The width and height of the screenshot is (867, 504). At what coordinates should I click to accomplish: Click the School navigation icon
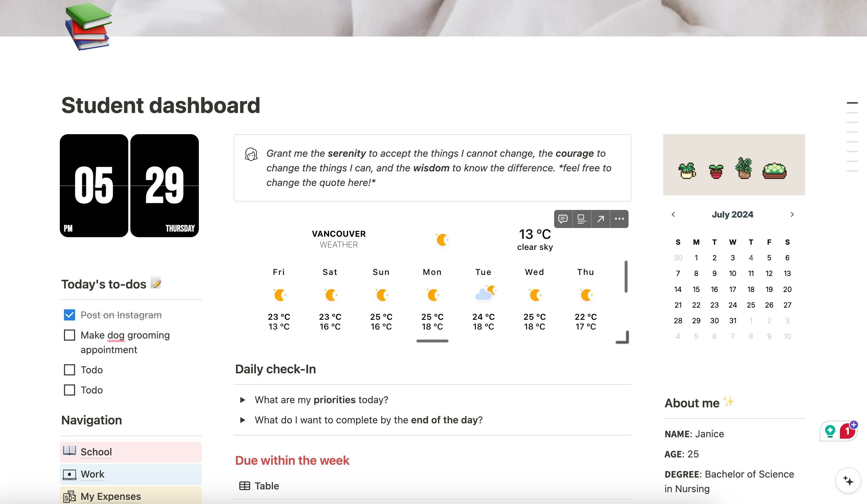(70, 450)
